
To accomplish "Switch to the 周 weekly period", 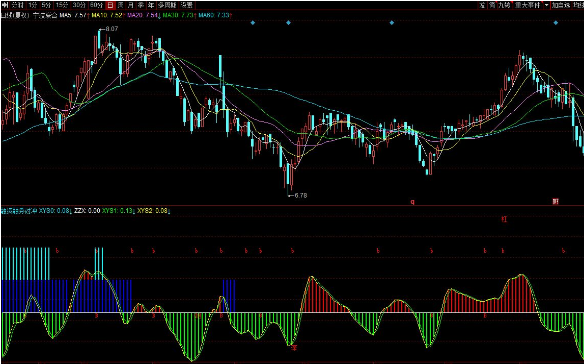I will click(120, 5).
